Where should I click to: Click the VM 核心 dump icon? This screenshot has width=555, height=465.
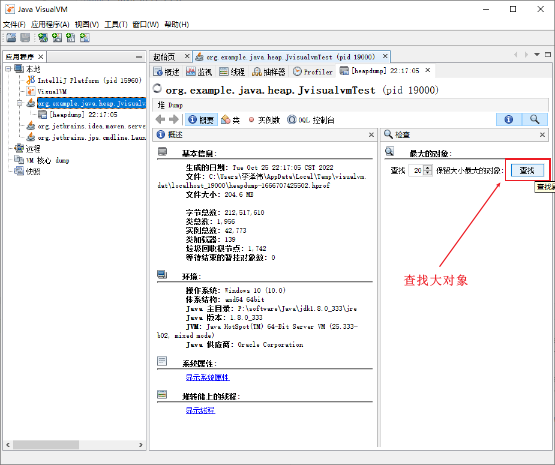pyautogui.click(x=19, y=160)
